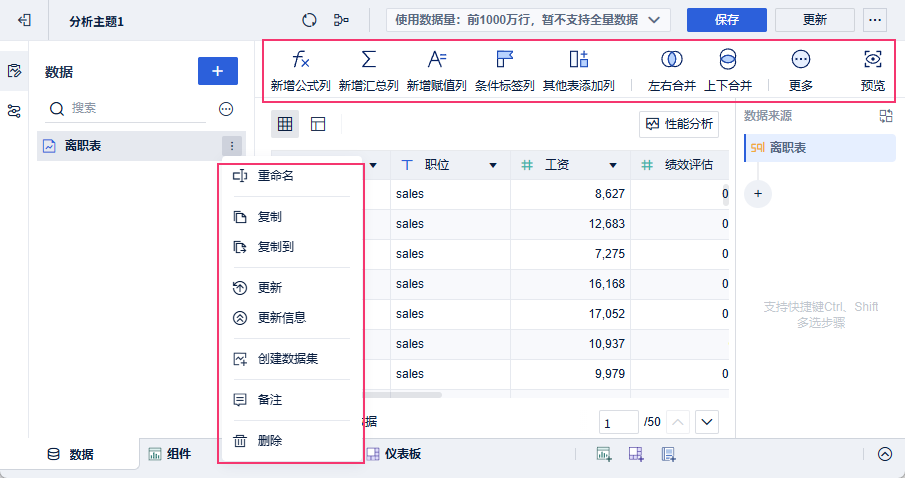Click the horizontal scrollbar under the table

(x=400, y=395)
